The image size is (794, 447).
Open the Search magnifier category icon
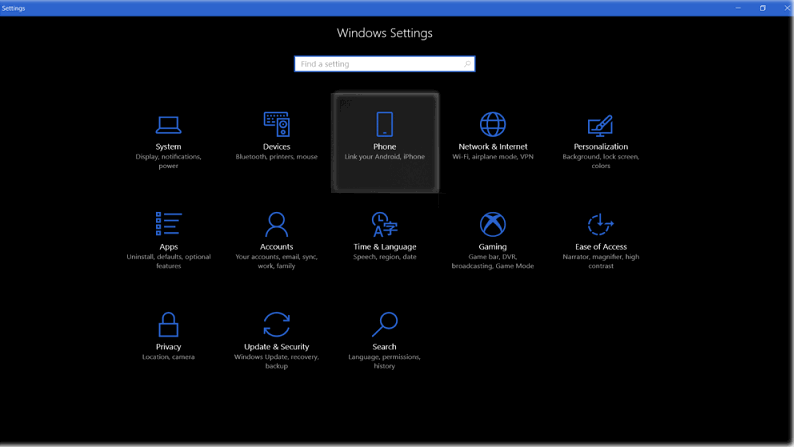tap(385, 324)
